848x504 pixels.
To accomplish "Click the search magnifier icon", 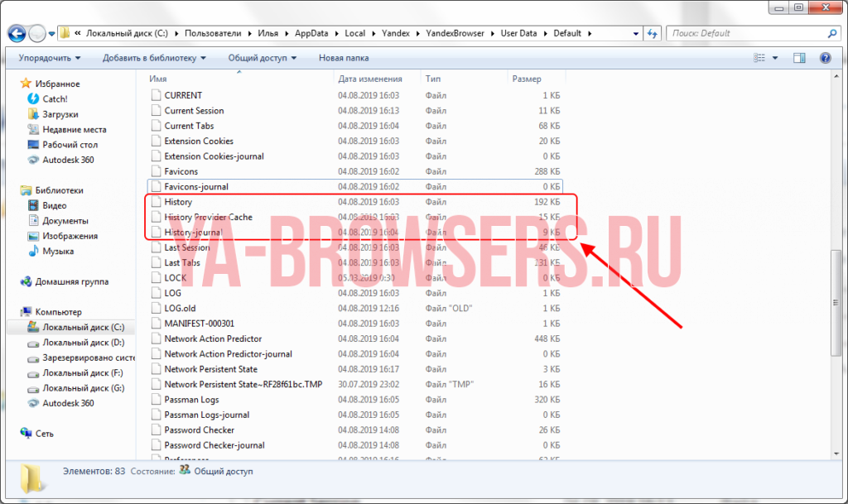I will pyautogui.click(x=832, y=33).
